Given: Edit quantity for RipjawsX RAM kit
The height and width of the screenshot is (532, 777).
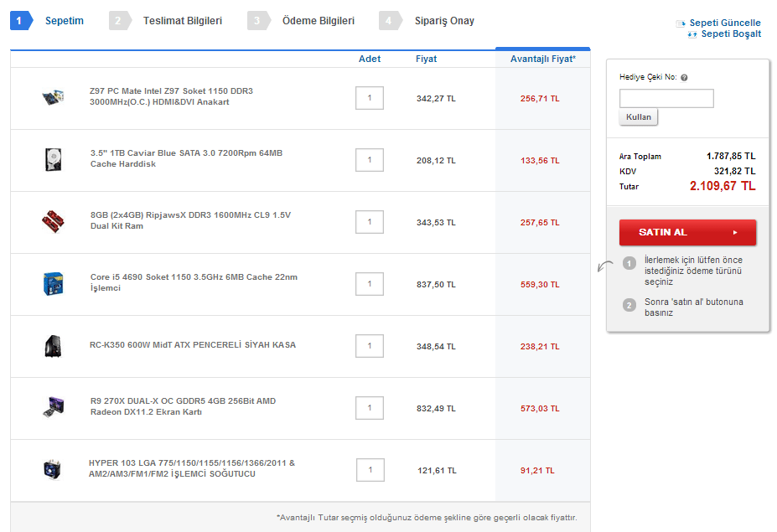Looking at the screenshot, I should 370,222.
